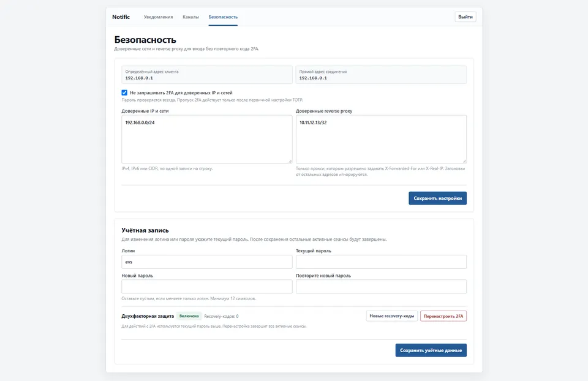
Task: Click the Notific logo in header
Action: [121, 17]
